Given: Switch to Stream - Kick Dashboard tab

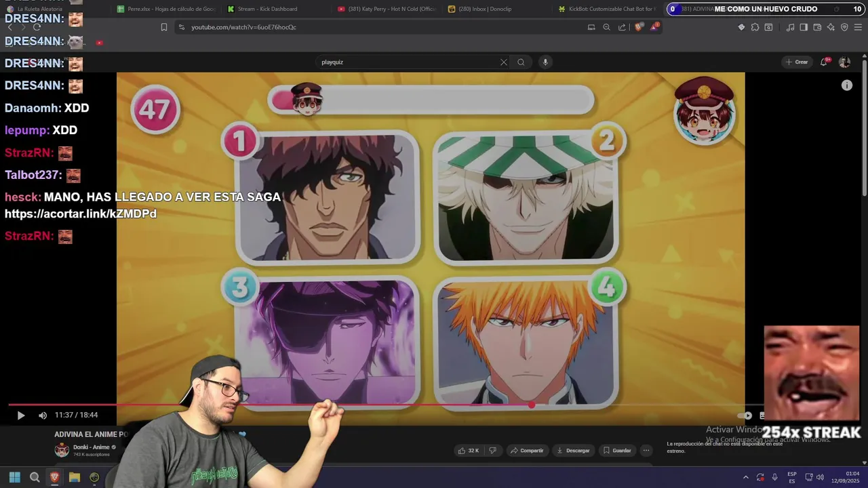Looking at the screenshot, I should tap(277, 9).
